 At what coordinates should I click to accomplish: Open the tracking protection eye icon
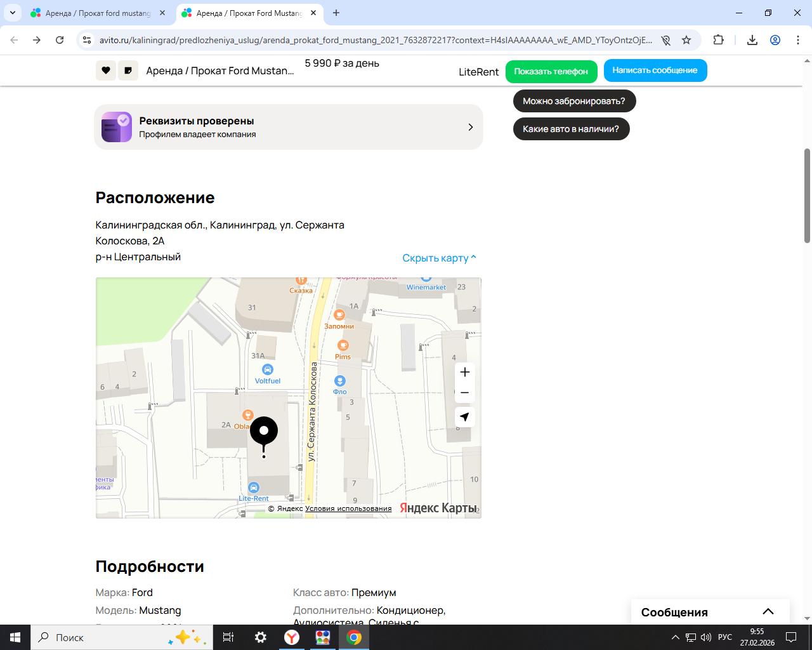[x=665, y=40]
